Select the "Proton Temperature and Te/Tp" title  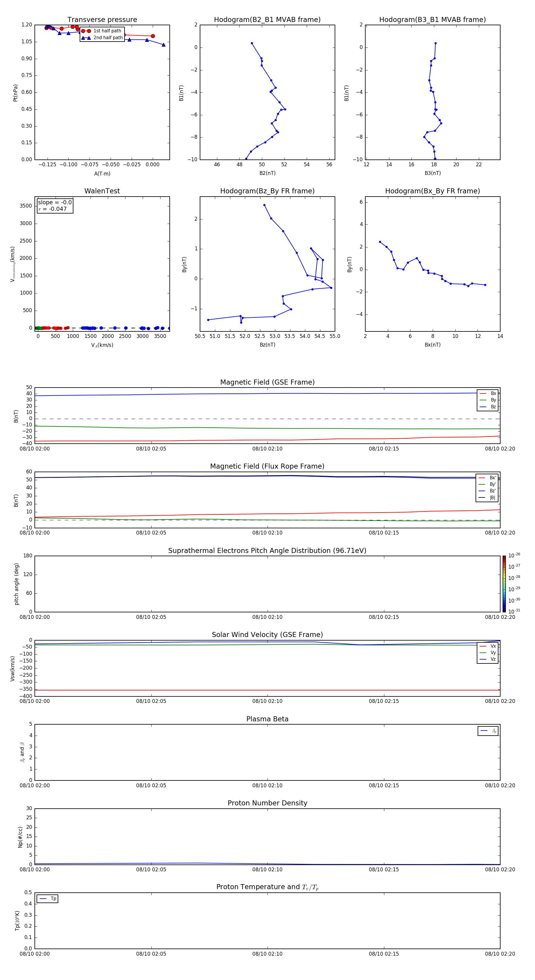[267, 887]
